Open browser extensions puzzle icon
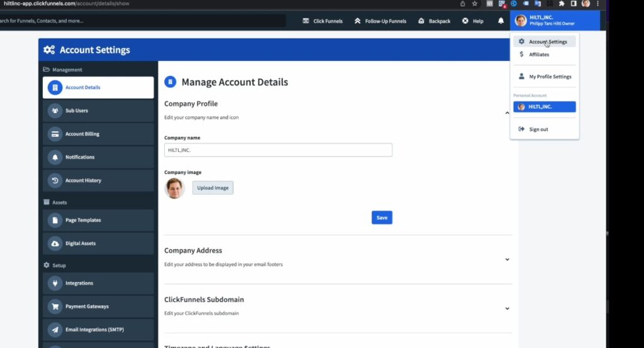 point(562,4)
